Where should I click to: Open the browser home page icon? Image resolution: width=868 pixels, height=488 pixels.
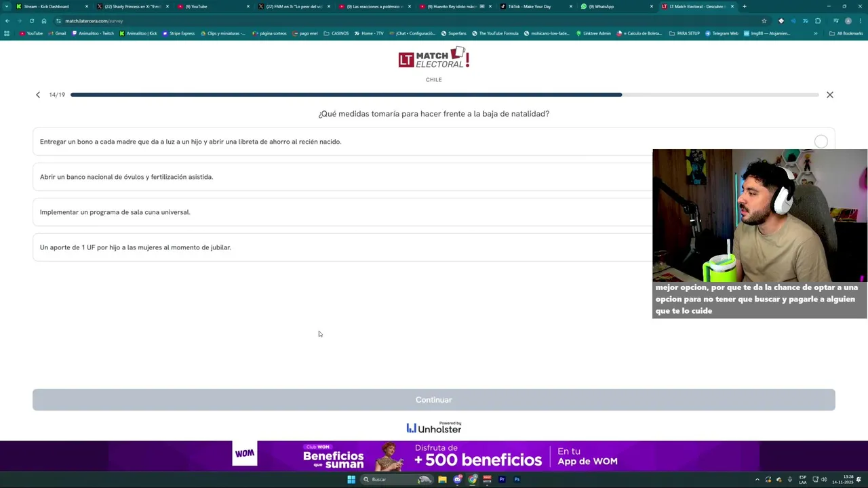(x=44, y=21)
